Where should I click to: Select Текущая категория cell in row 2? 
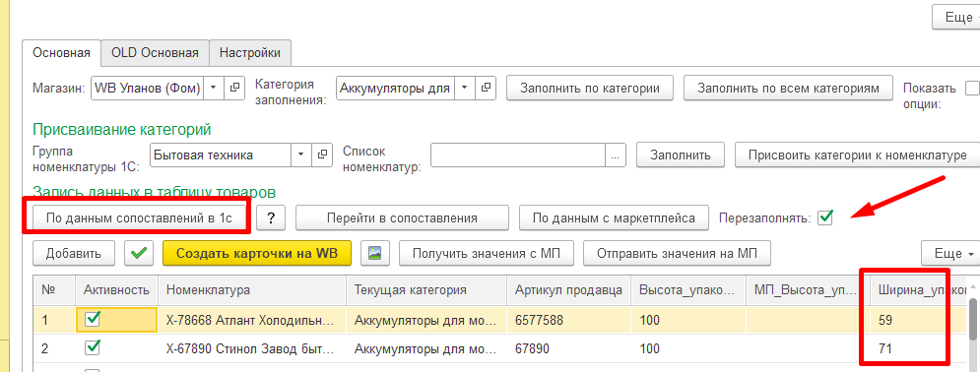pos(426,348)
